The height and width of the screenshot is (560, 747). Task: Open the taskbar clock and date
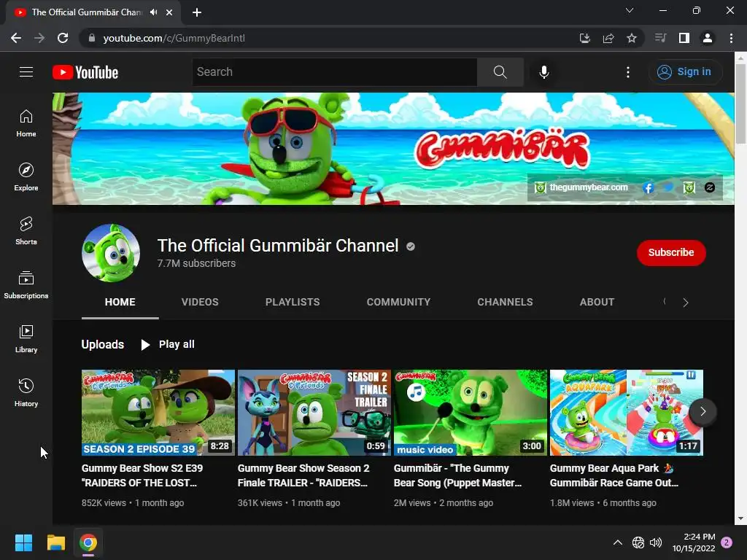(694, 542)
